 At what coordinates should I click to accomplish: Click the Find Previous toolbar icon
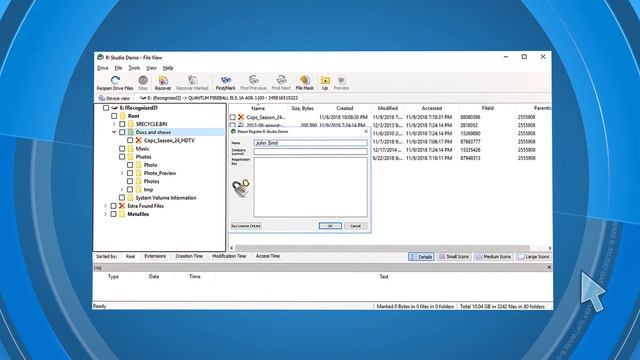(253, 80)
